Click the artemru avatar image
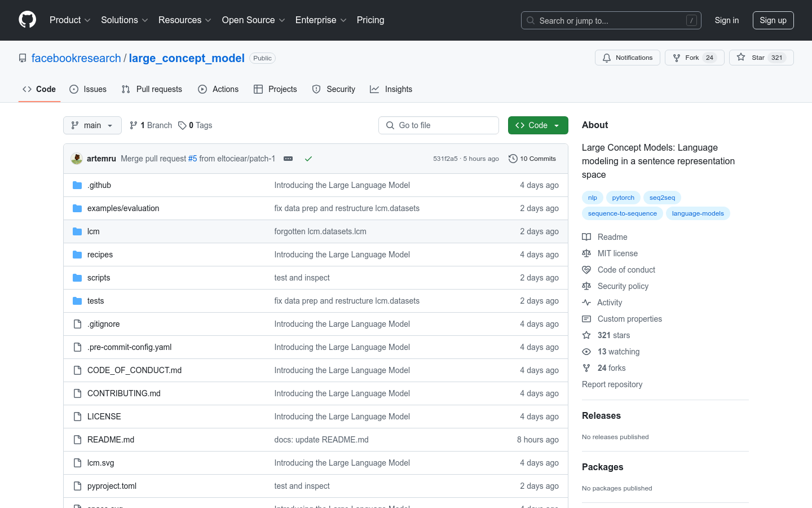Viewport: 812px width, 508px height. (x=77, y=159)
